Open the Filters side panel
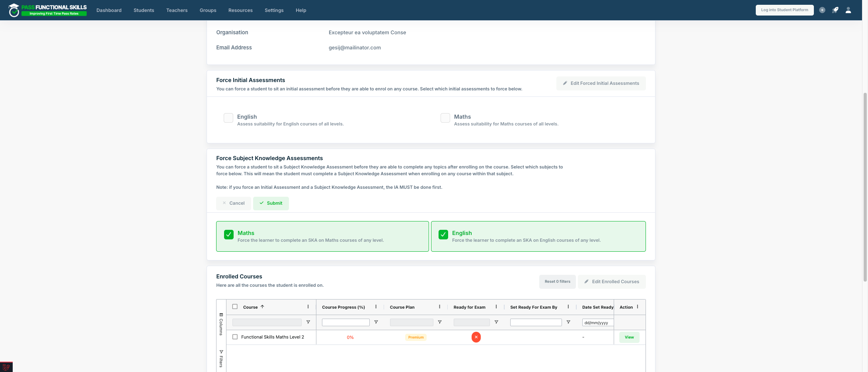 (221, 358)
